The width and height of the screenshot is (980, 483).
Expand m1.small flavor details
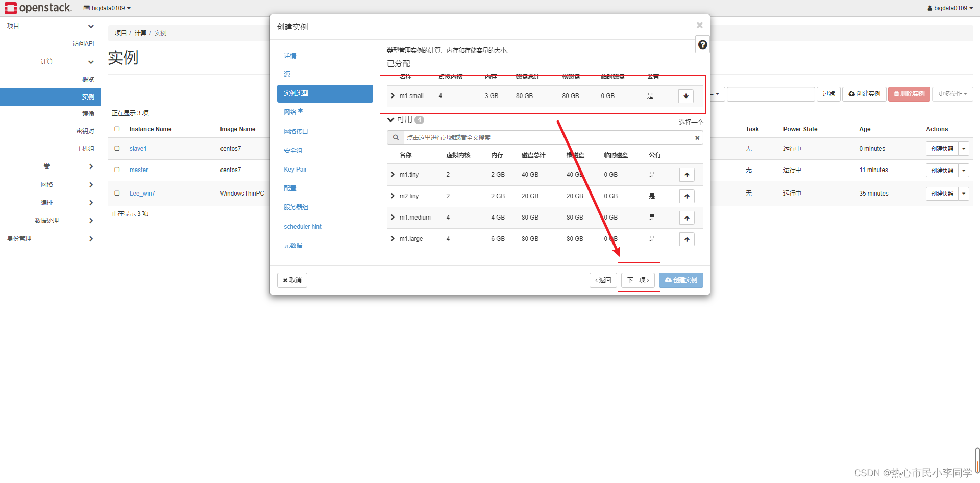click(393, 96)
